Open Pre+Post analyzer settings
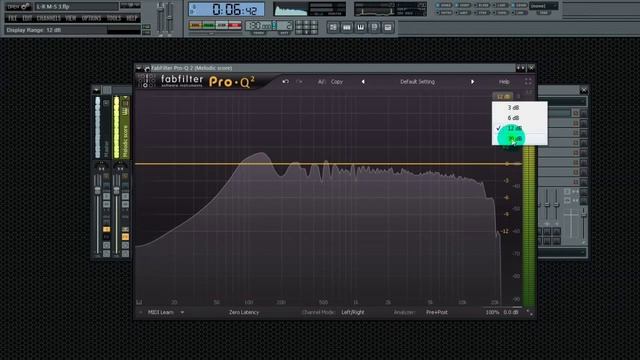 tap(437, 312)
